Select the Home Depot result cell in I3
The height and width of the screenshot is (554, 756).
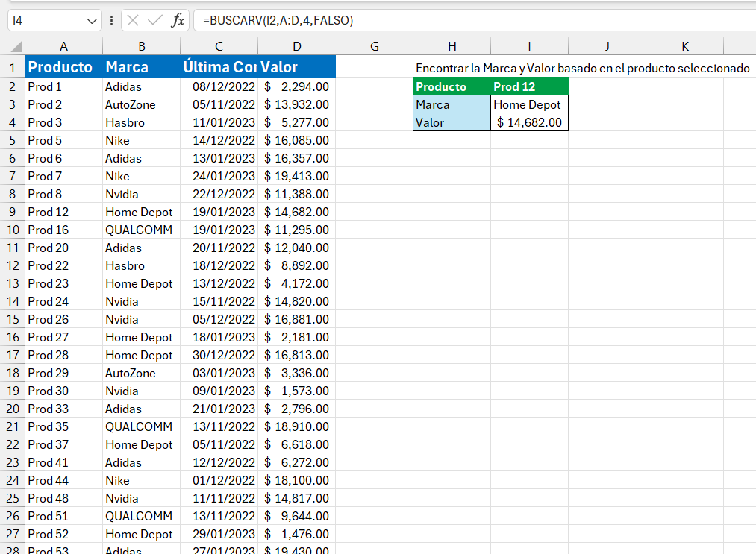coord(529,104)
